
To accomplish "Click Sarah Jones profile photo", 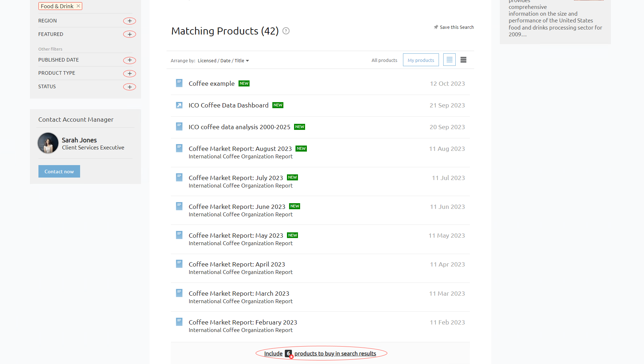I will pyautogui.click(x=48, y=143).
